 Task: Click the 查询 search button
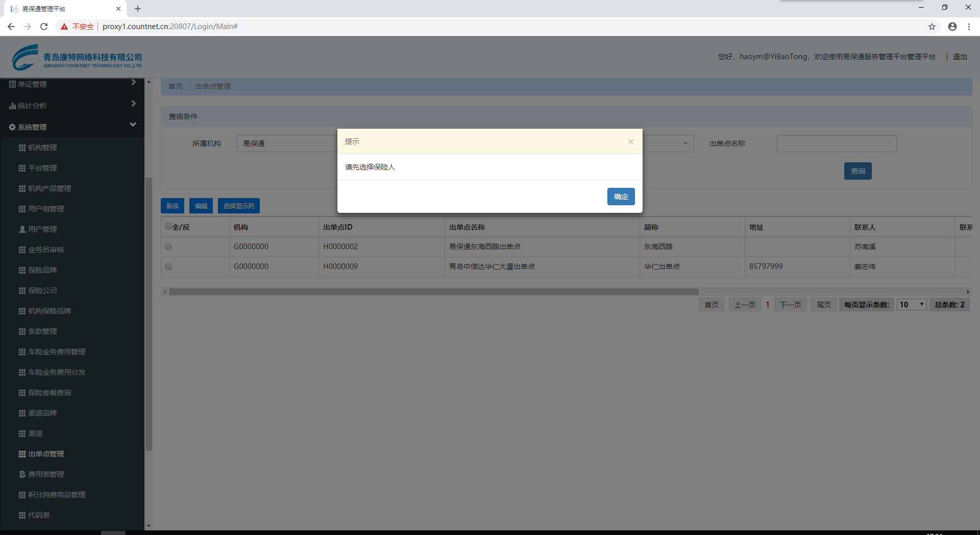(858, 171)
